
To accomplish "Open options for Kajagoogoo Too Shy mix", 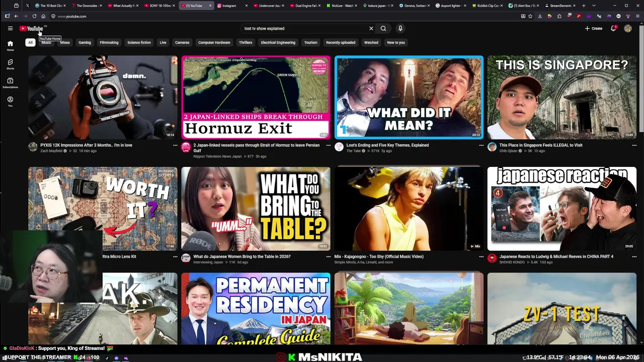I will coord(481,256).
